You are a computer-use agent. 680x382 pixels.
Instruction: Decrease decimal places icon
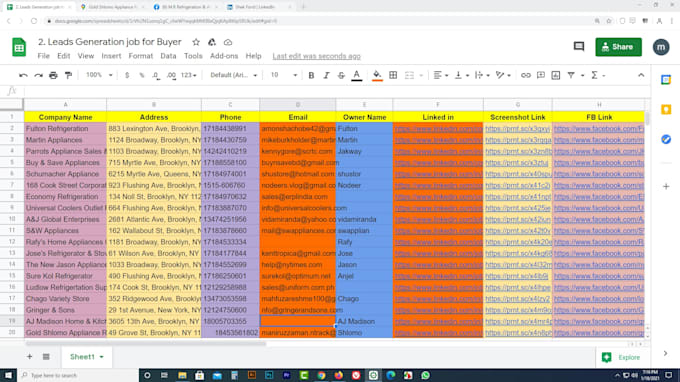point(156,75)
